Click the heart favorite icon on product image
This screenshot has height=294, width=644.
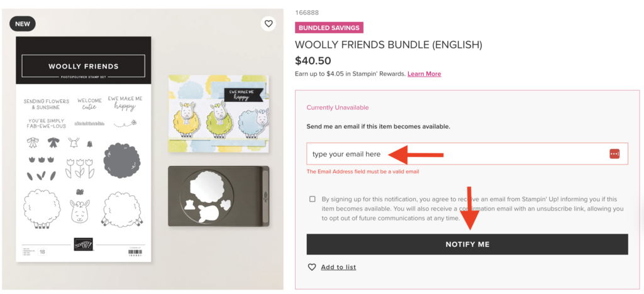point(269,24)
